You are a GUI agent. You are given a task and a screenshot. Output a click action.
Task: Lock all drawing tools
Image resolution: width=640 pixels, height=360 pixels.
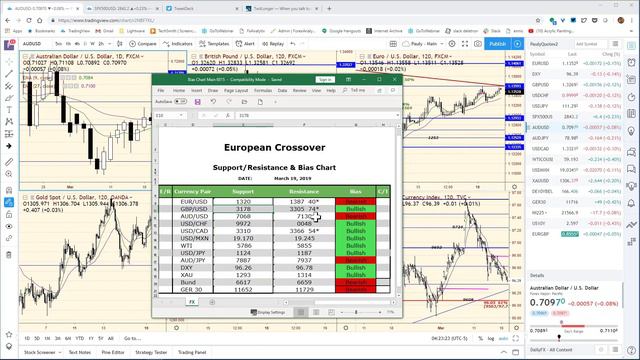(9, 214)
